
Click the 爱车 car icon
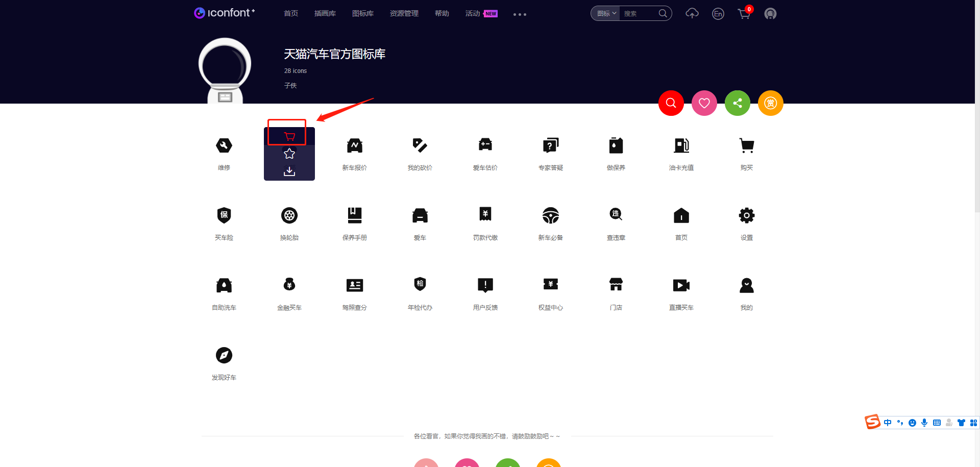click(420, 215)
